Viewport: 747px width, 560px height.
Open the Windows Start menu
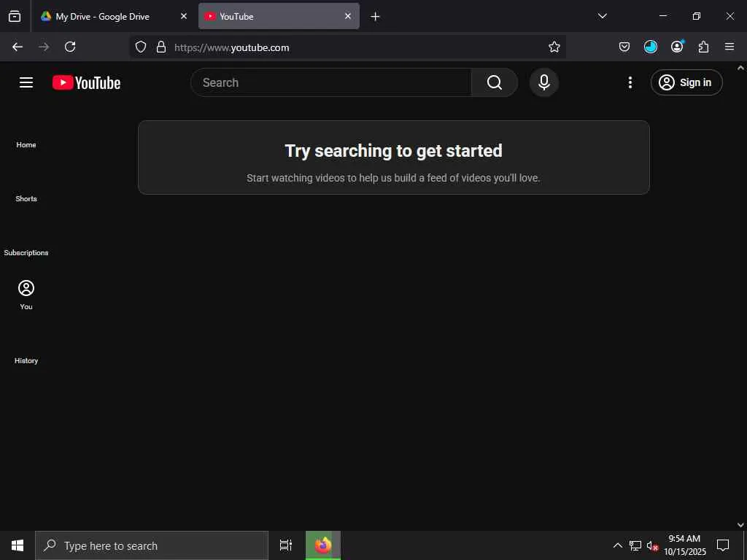coord(18,545)
